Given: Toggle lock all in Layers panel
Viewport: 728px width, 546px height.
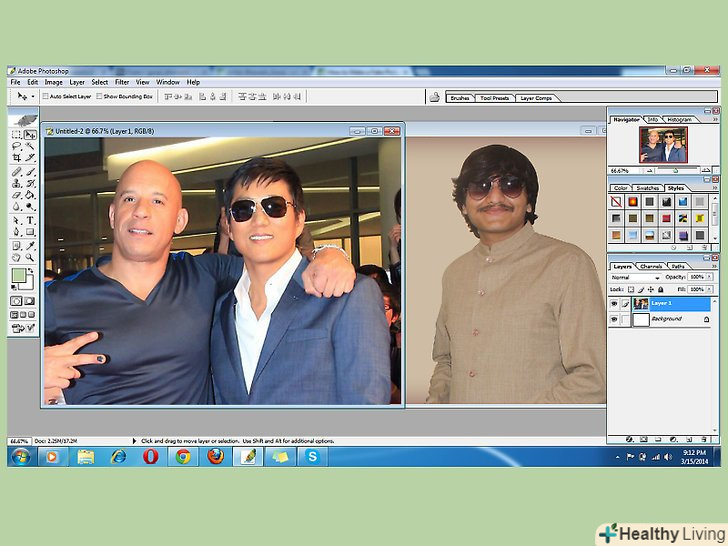Looking at the screenshot, I should pos(661,290).
